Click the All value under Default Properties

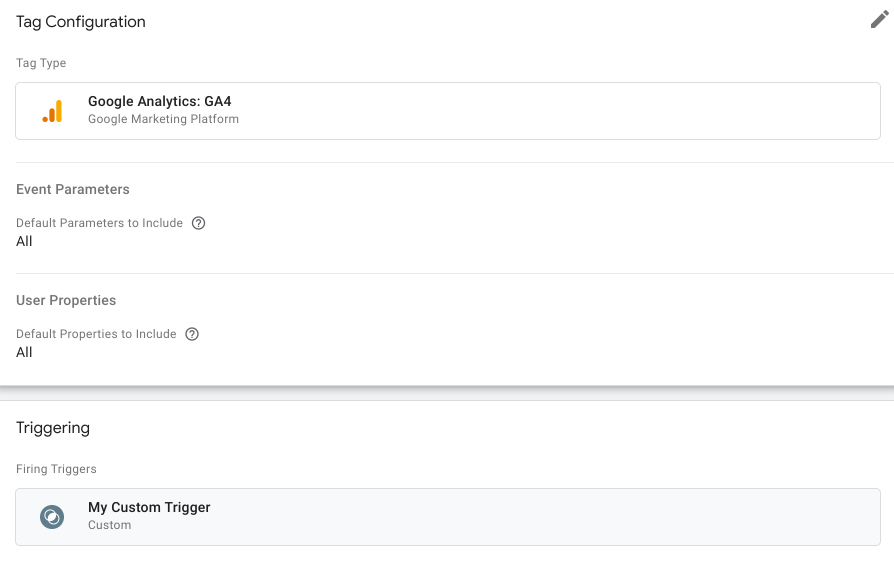click(x=24, y=352)
